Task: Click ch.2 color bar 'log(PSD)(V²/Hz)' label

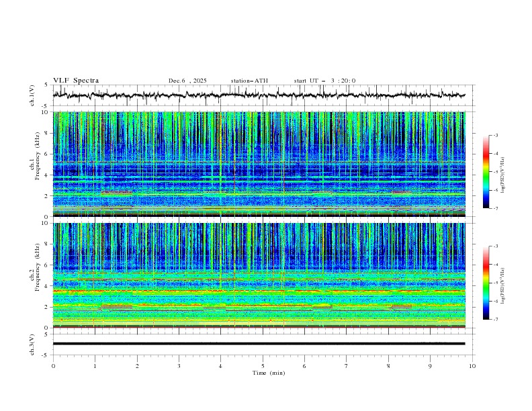Action: click(503, 286)
